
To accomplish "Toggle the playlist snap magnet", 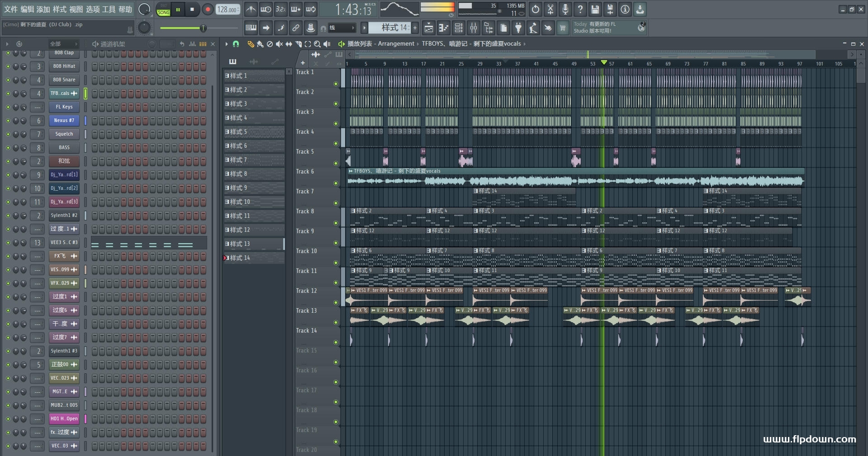I will click(236, 44).
